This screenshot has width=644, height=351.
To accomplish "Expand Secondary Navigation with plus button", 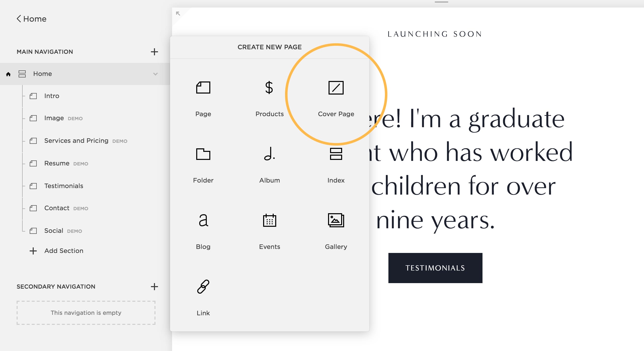I will tap(154, 286).
